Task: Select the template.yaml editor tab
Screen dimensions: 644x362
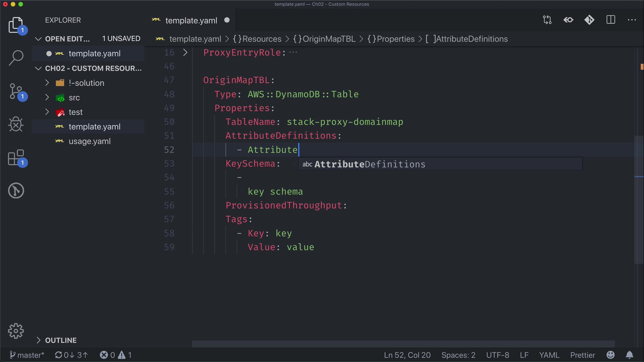Action: (191, 20)
